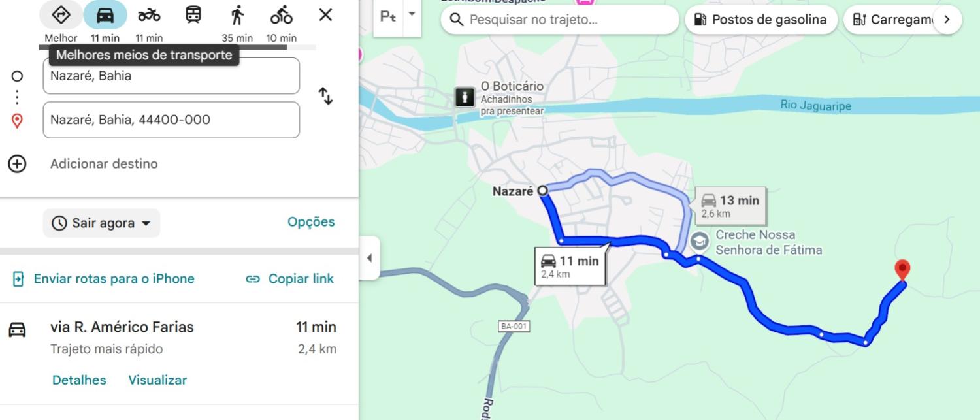Choose the public transit bus icon
The width and height of the screenshot is (980, 420).
193,15
